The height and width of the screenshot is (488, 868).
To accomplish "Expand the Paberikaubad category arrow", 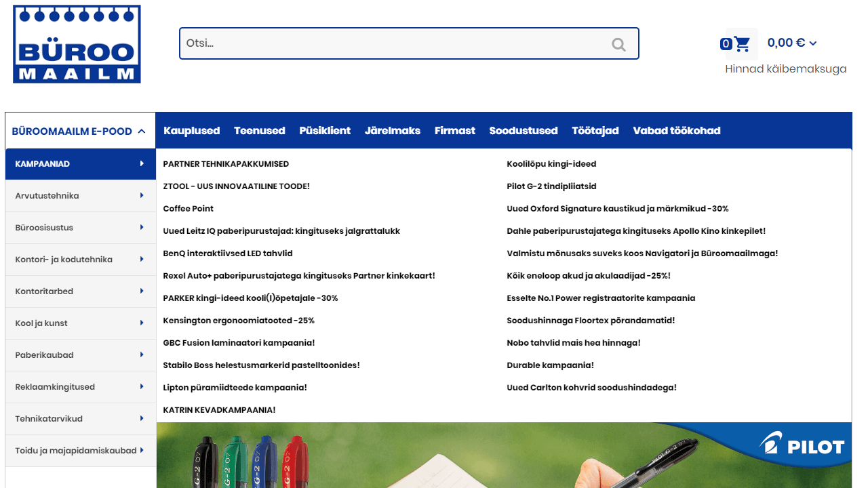I will click(x=142, y=354).
